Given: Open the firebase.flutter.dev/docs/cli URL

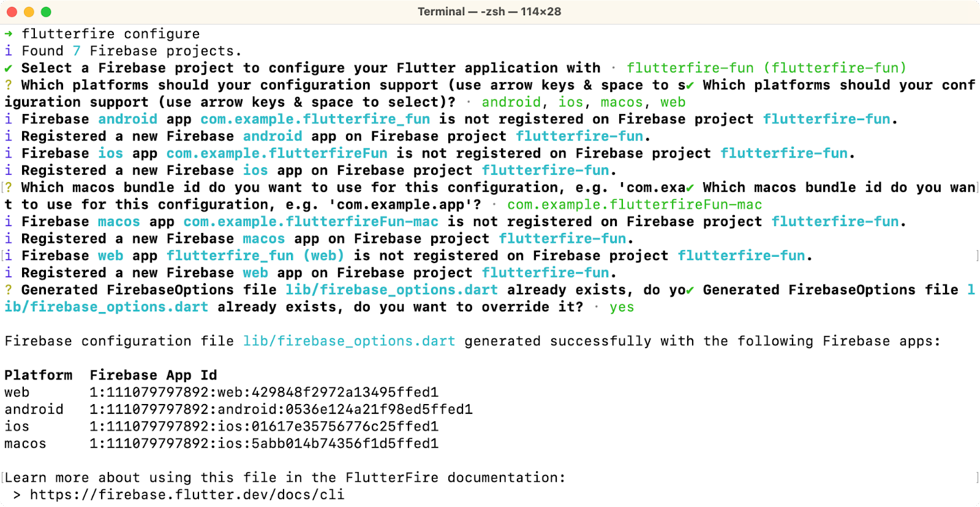Looking at the screenshot, I should coord(187,495).
